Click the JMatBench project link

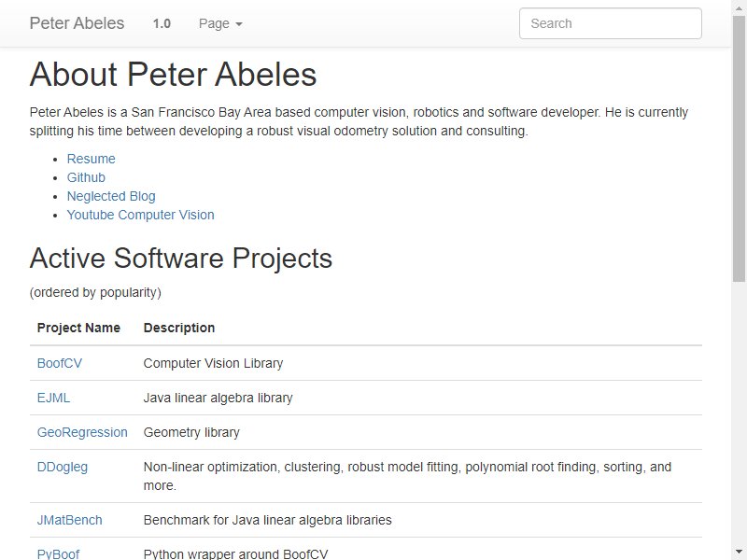click(69, 520)
